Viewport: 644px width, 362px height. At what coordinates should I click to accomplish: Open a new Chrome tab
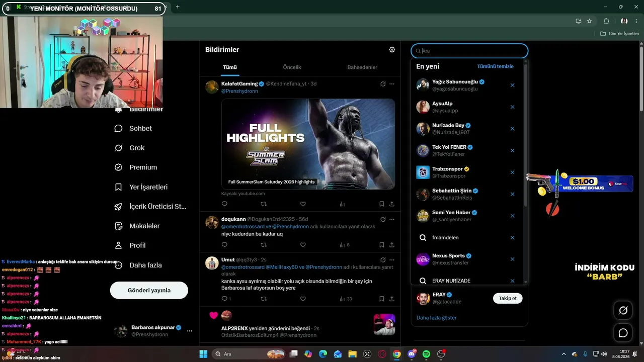(x=178, y=7)
